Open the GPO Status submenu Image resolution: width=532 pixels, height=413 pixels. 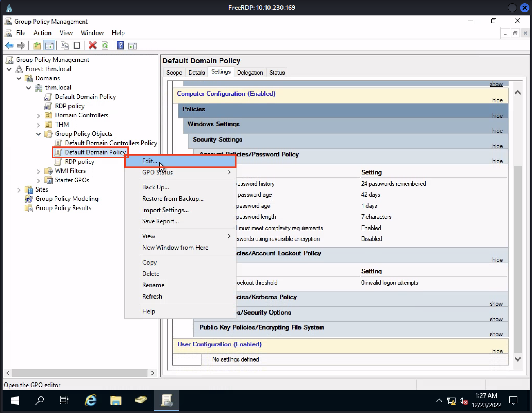(x=180, y=172)
